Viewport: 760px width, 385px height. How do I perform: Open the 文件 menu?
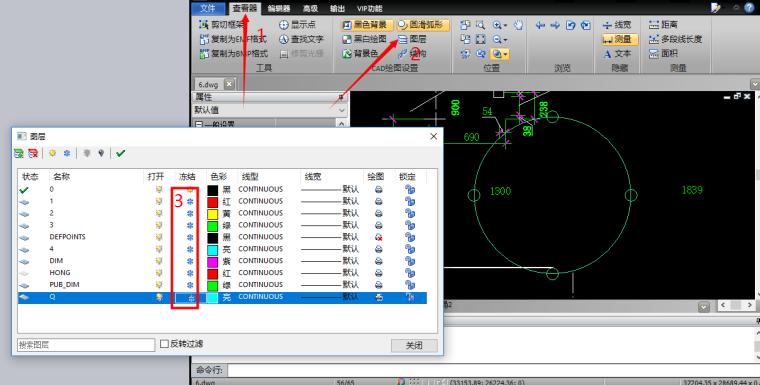tap(207, 8)
